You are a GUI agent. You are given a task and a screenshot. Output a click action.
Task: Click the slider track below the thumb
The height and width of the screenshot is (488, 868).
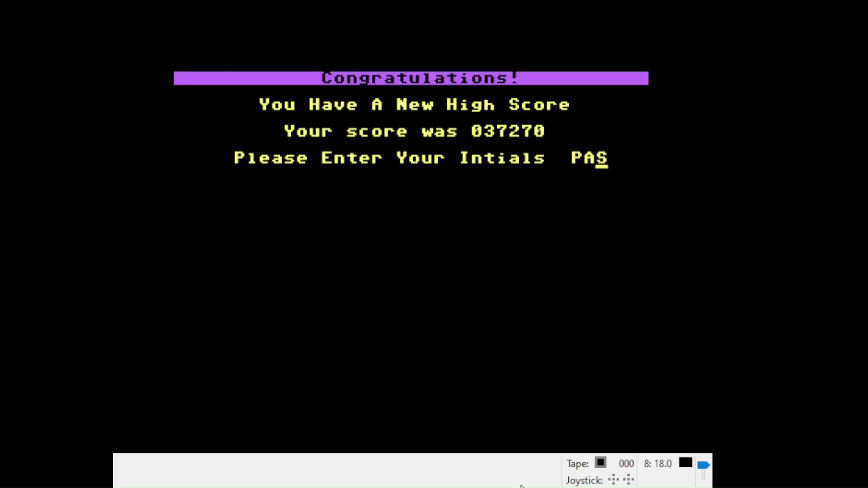point(703,475)
